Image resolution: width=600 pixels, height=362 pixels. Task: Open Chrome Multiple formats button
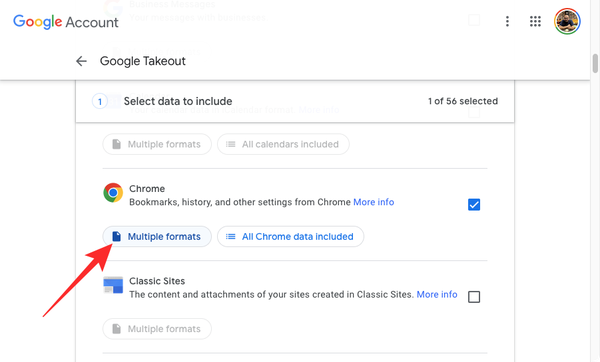pos(157,236)
